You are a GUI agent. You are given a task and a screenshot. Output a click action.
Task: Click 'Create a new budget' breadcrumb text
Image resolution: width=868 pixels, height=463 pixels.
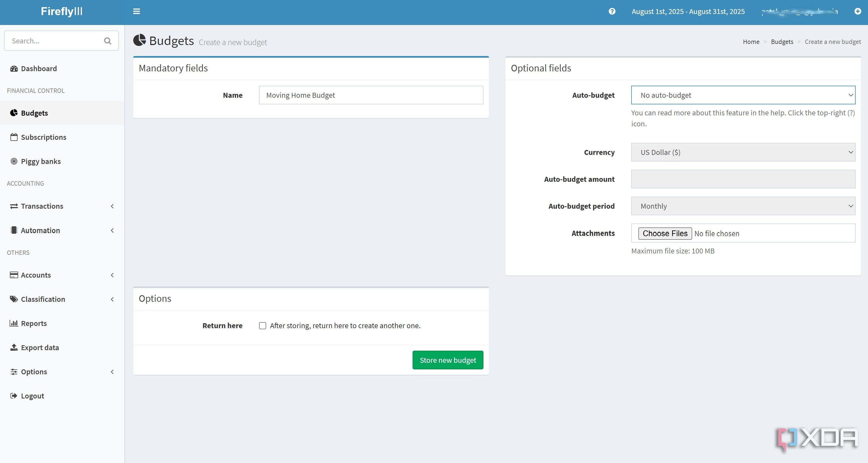click(x=833, y=42)
